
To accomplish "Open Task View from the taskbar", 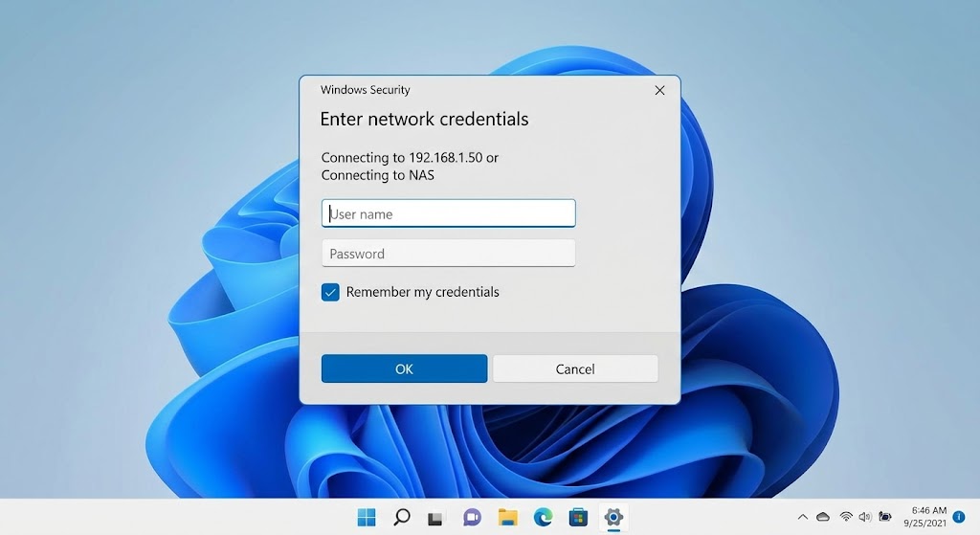I will tap(435, 518).
